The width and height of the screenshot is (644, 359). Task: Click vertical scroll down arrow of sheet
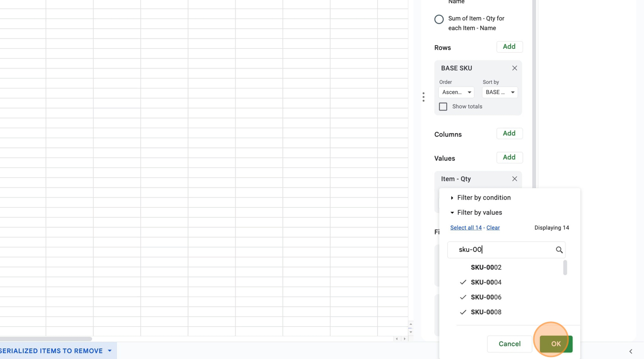tap(411, 332)
